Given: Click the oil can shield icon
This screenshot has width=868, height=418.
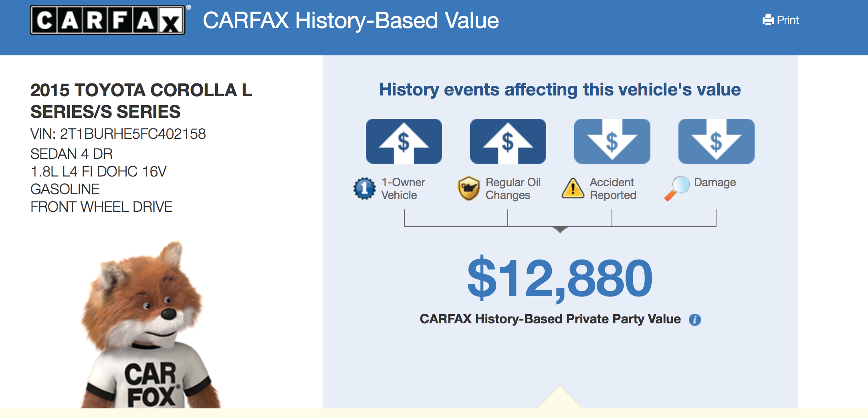Looking at the screenshot, I should (x=468, y=189).
